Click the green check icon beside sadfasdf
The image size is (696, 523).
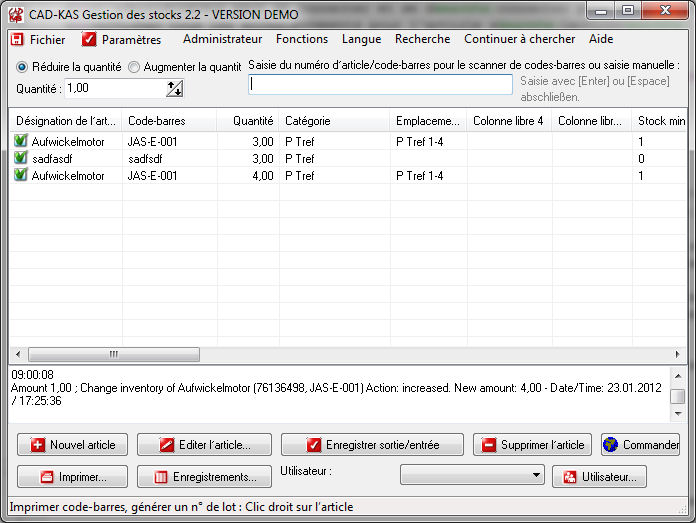(x=21, y=158)
